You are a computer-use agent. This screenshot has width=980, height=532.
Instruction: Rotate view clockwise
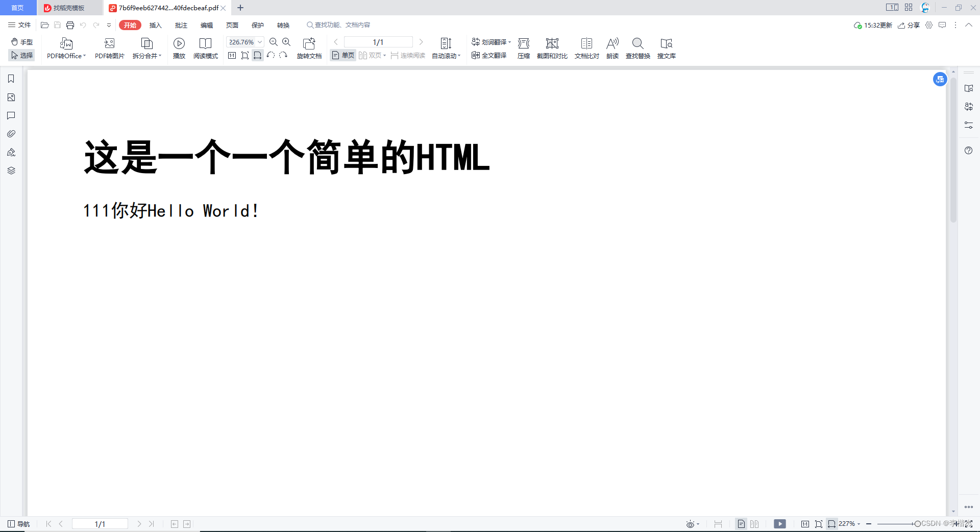283,55
